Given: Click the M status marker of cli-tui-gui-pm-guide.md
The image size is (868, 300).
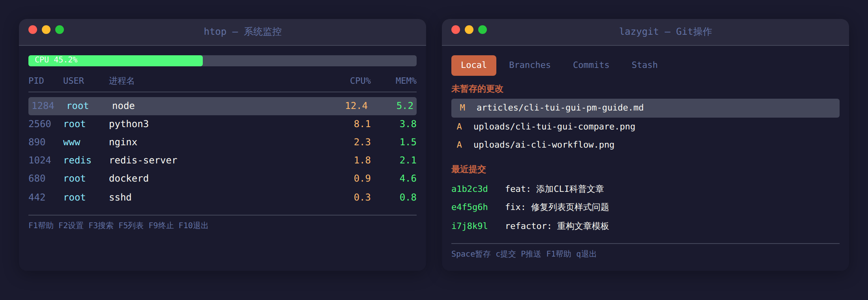Looking at the screenshot, I should point(462,108).
